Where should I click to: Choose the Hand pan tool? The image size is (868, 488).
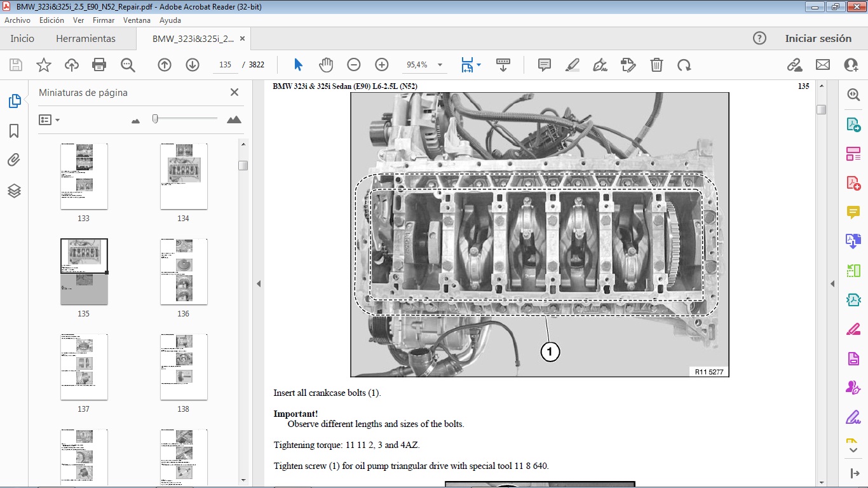(x=326, y=65)
